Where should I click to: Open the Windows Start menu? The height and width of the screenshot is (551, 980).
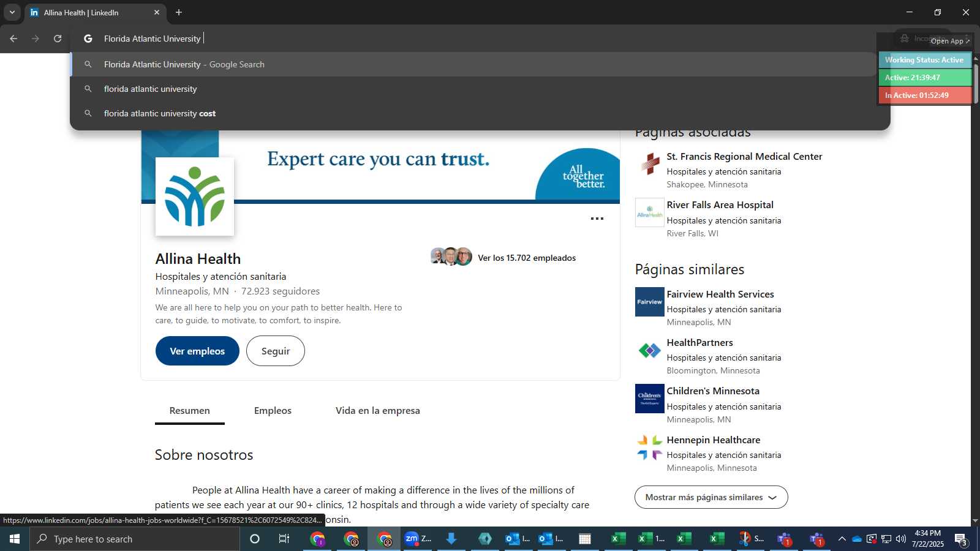coord(15,539)
